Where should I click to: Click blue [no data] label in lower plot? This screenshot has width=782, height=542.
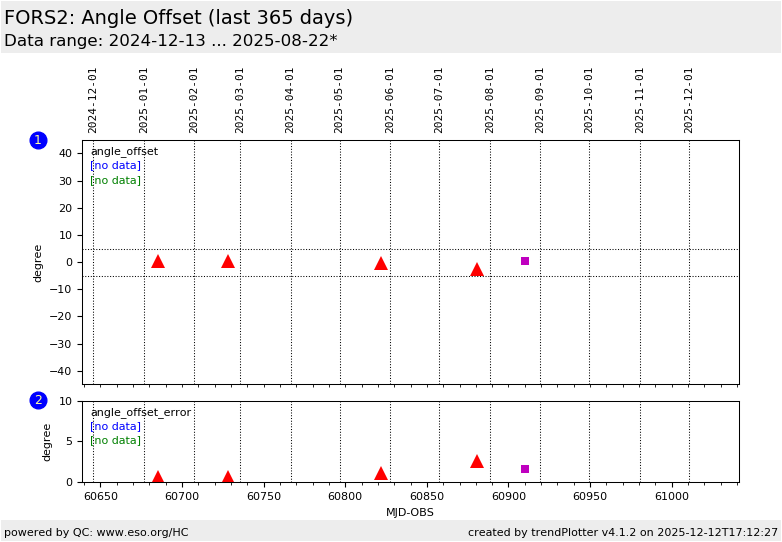coord(115,427)
